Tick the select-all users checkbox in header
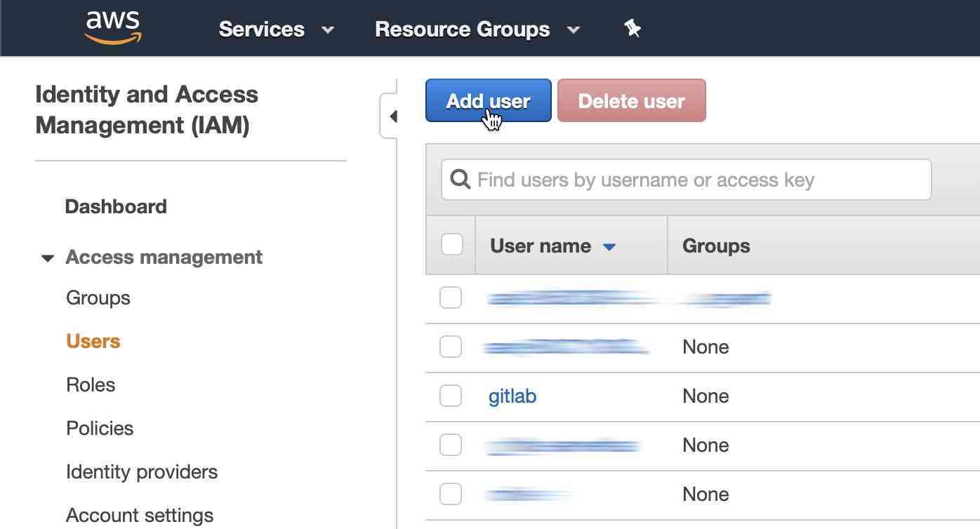The image size is (980, 529). tap(451, 245)
